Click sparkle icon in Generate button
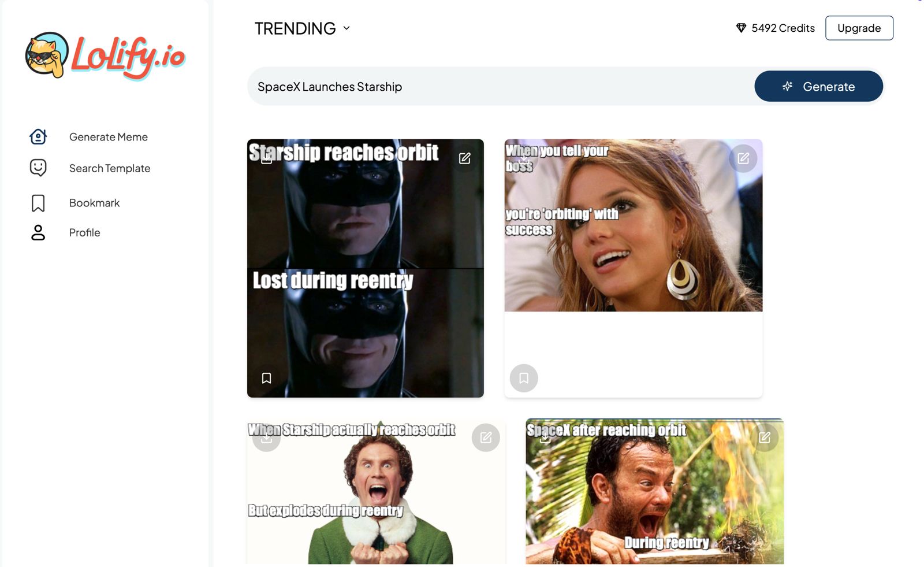Screen dimensions: 924x567 787,86
